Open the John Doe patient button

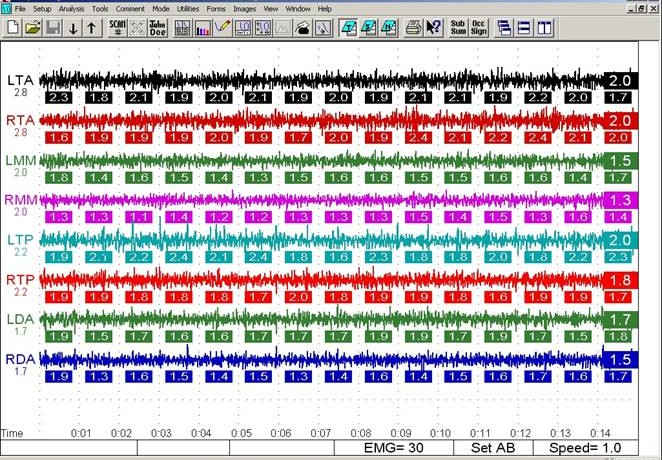click(158, 28)
